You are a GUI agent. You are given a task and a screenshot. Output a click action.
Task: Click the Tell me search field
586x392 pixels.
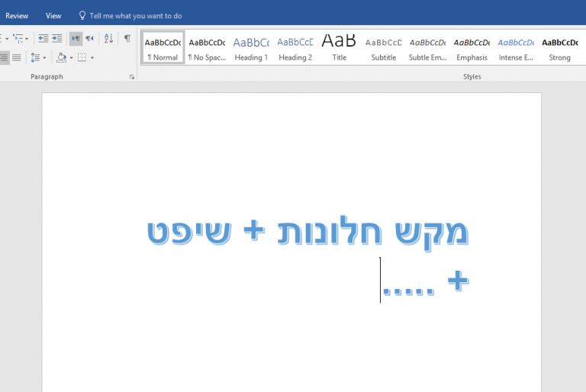point(136,16)
